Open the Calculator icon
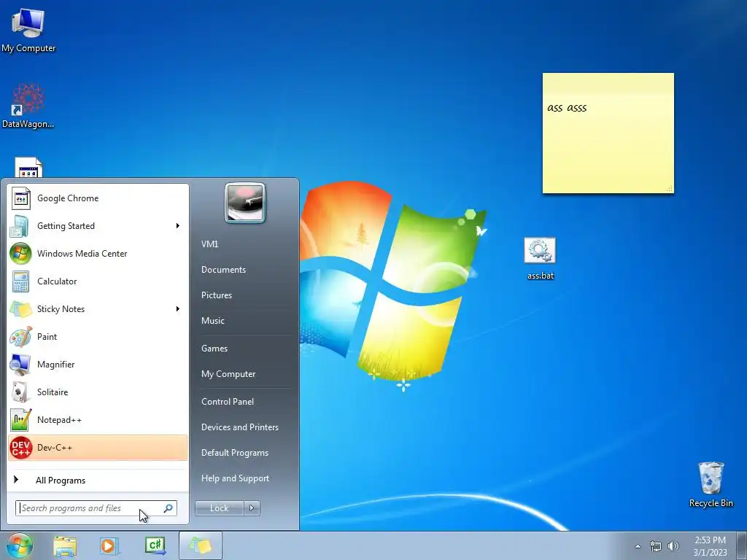 tap(20, 281)
